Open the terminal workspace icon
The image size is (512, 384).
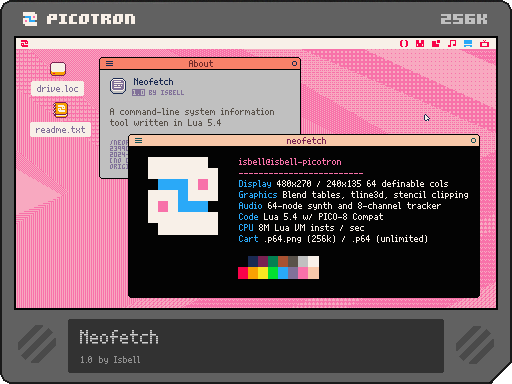click(x=484, y=44)
